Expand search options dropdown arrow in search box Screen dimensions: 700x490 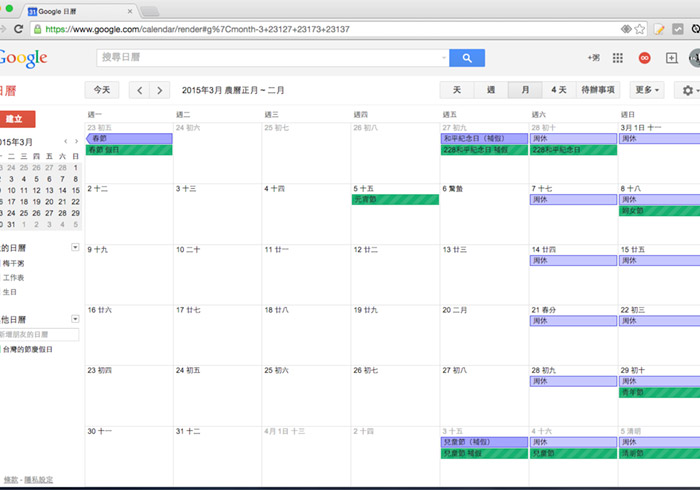coord(443,58)
